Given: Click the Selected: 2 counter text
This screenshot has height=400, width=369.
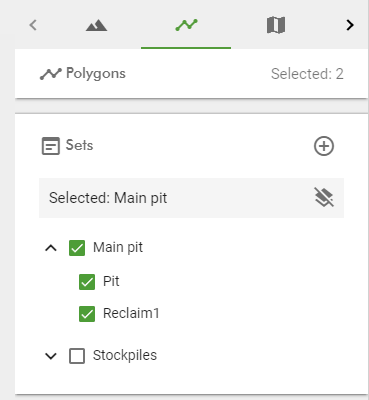Looking at the screenshot, I should point(307,74).
